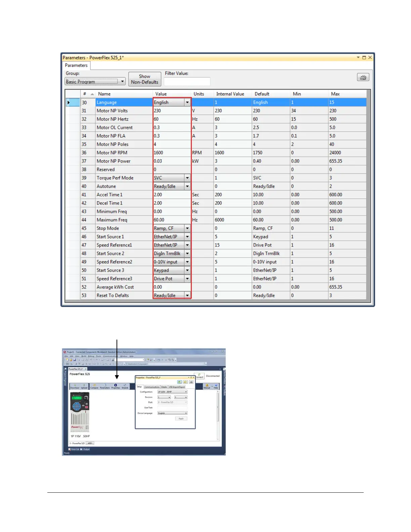Screen dimensions: 411x532
Task: Click the Motor OL Current value cell
Action: point(172,128)
